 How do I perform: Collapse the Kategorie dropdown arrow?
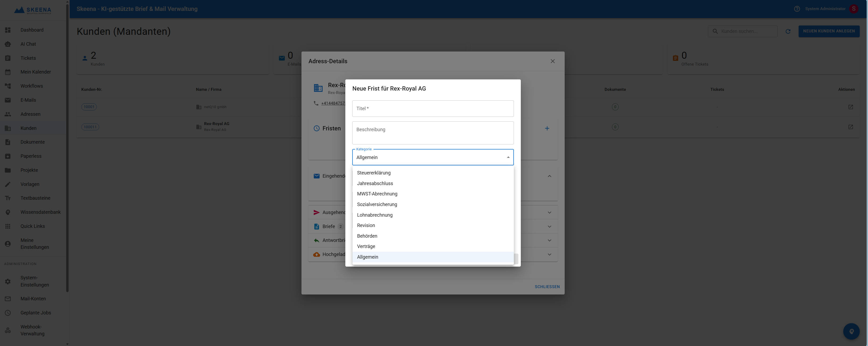508,157
